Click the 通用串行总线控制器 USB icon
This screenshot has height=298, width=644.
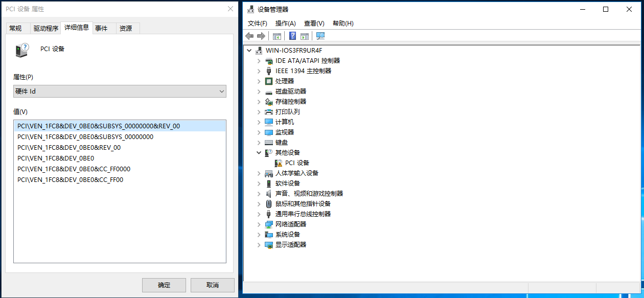(269, 214)
